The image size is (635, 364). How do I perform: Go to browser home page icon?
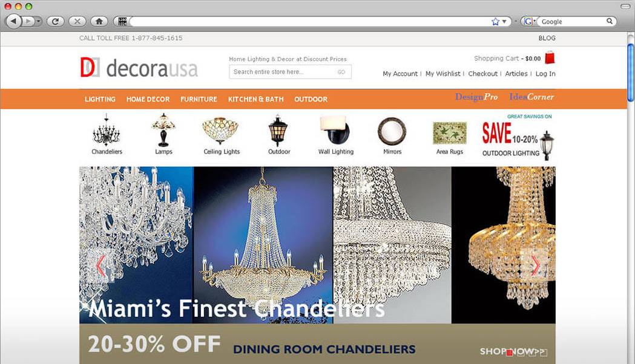pos(99,21)
